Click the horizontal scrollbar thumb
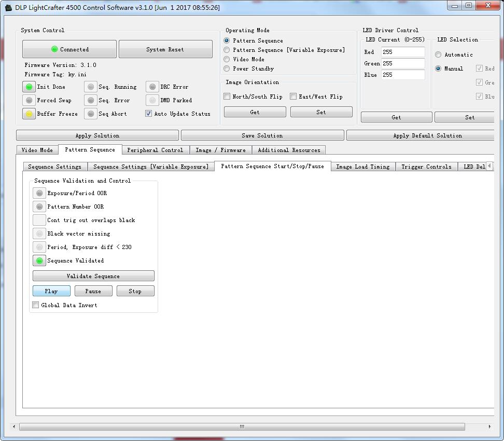The image size is (504, 441). [x=242, y=427]
